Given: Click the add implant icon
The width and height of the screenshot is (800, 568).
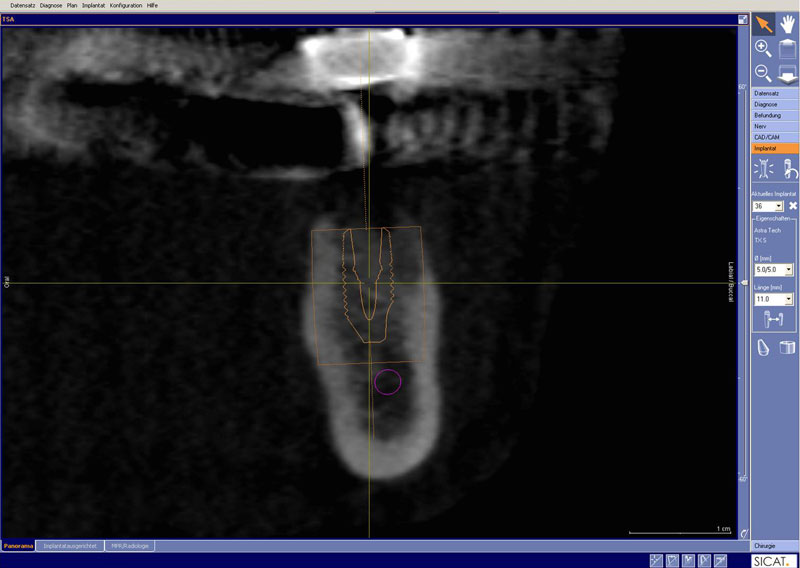Looking at the screenshot, I should 763,169.
